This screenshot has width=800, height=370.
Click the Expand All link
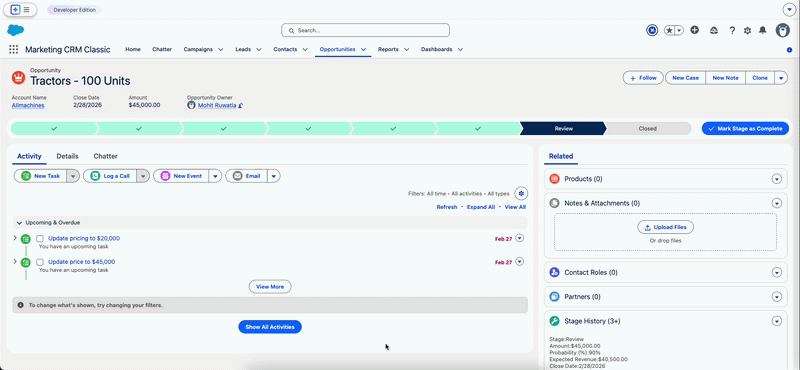point(481,207)
